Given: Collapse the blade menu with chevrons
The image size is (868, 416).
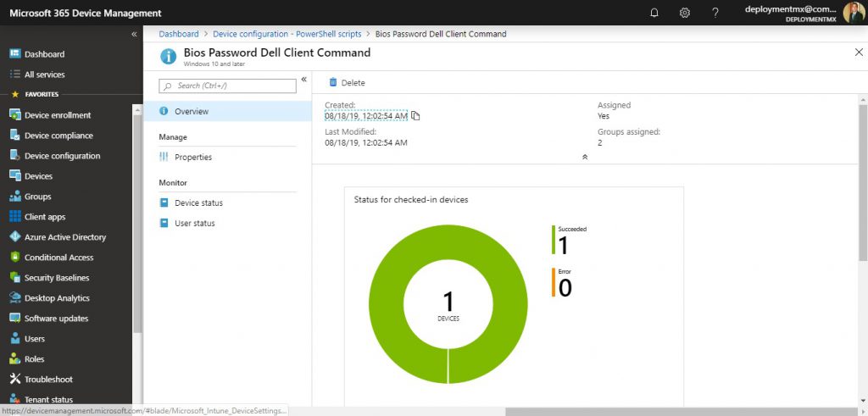Looking at the screenshot, I should (x=303, y=80).
